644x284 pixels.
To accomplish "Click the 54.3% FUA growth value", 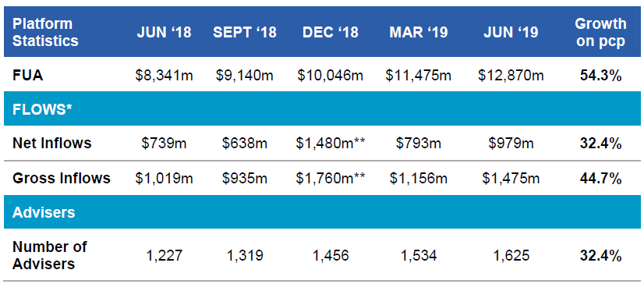I will pos(600,76).
